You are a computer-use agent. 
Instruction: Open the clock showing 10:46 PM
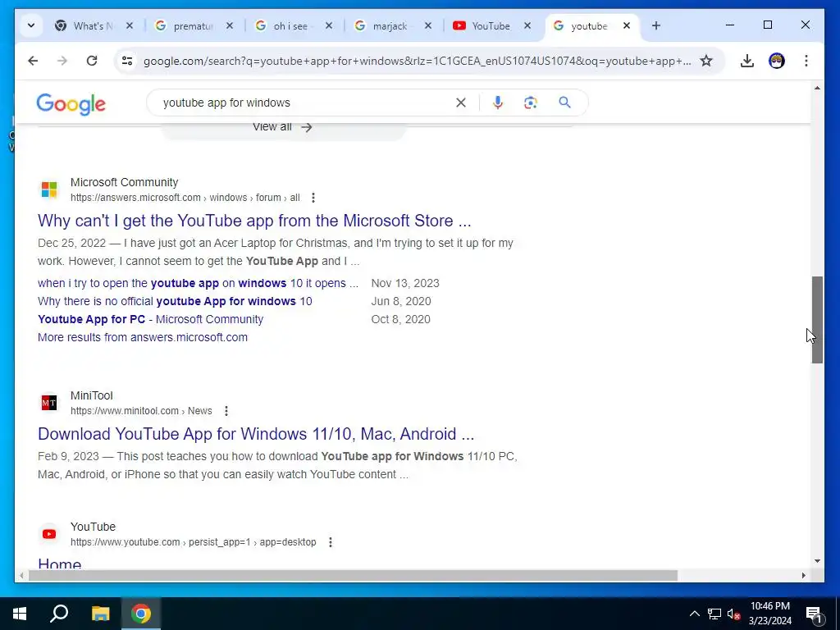[769, 614]
